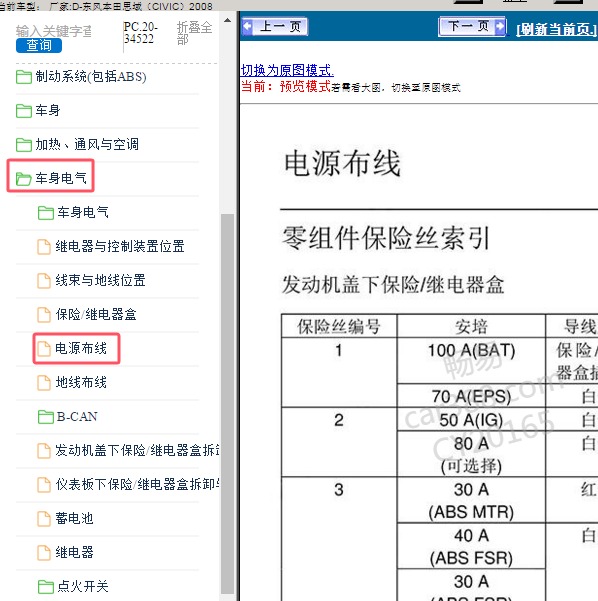Go to previous page with 上一页
The width and height of the screenshot is (598, 601).
275,26
